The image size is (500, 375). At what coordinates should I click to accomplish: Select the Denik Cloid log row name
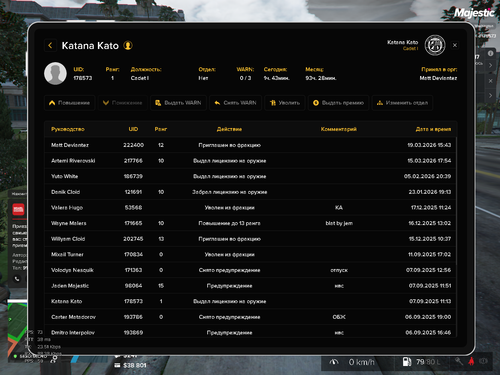click(65, 192)
